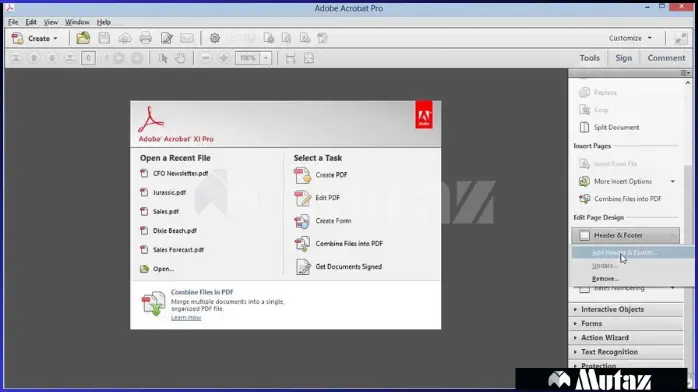Open recent file Jurassic.pdf
This screenshot has height=392, width=698.
click(x=169, y=193)
